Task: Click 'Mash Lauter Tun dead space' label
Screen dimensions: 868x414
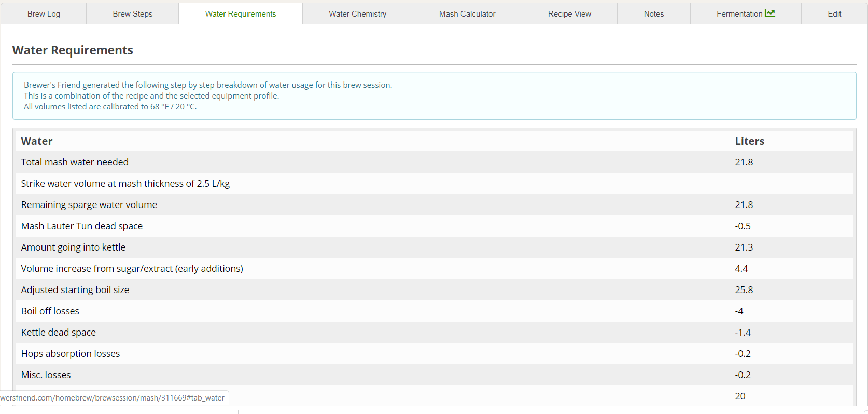Action: (x=82, y=226)
